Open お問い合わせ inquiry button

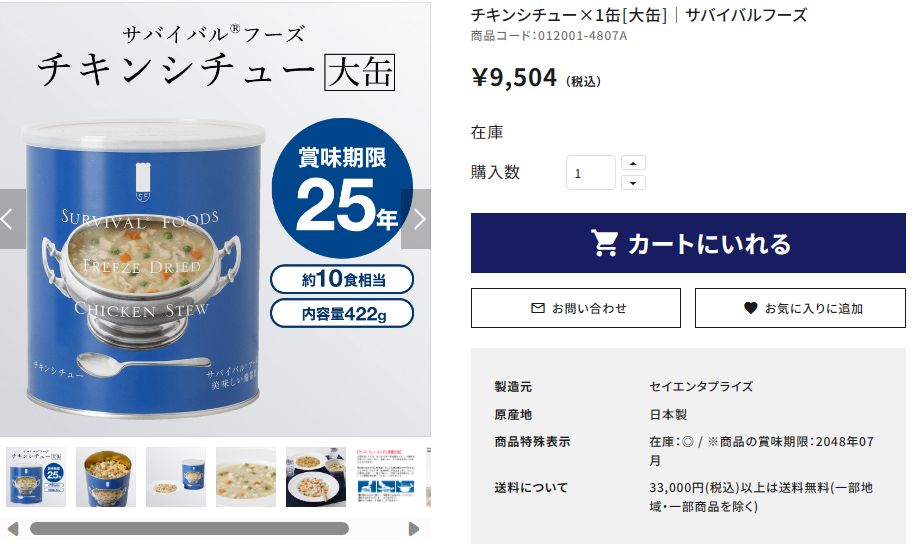click(575, 308)
